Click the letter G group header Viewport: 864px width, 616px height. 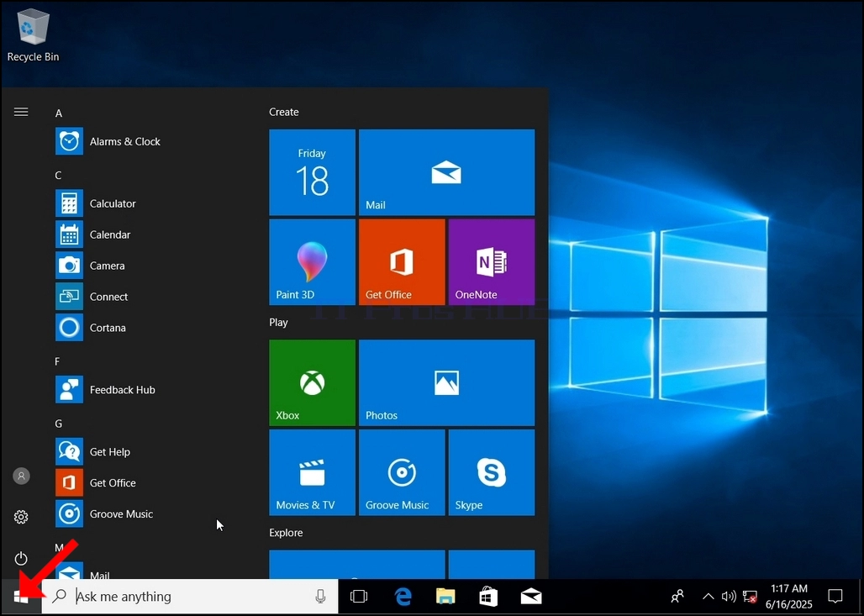pyautogui.click(x=58, y=424)
